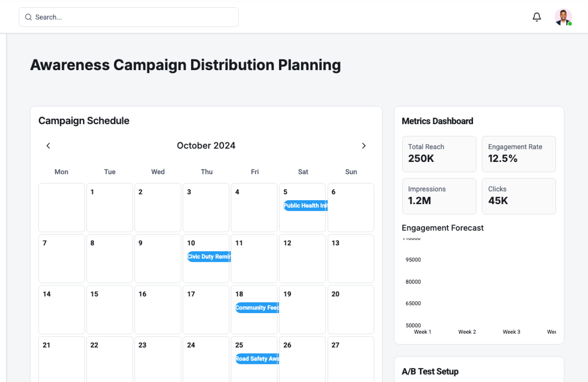Viewport: 588px width, 382px height.
Task: Type in the Search field
Action: 135,17
